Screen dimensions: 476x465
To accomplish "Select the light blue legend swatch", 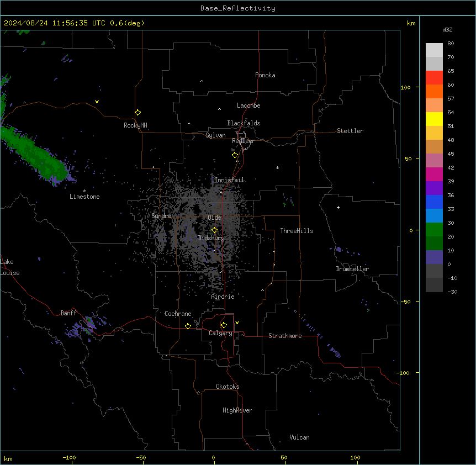I will point(434,215).
